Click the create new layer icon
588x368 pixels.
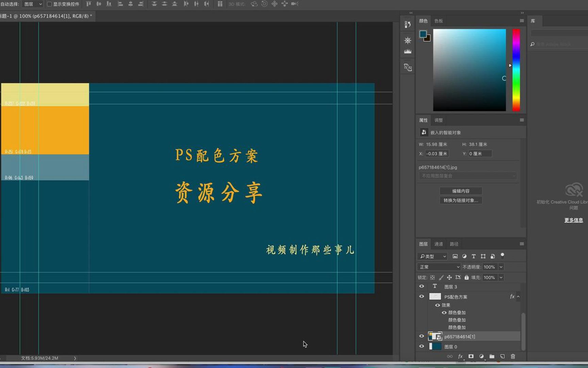point(502,356)
